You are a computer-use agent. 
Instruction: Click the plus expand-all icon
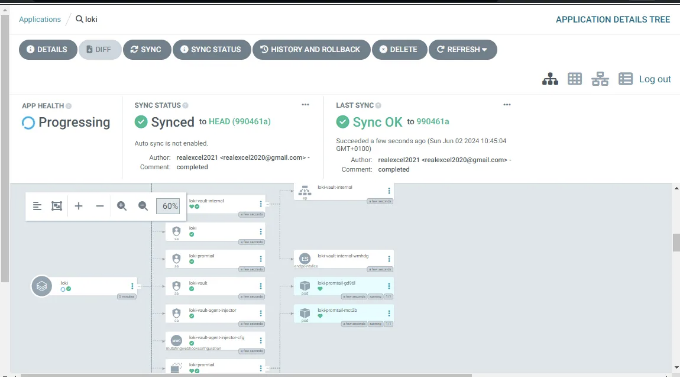[78, 206]
